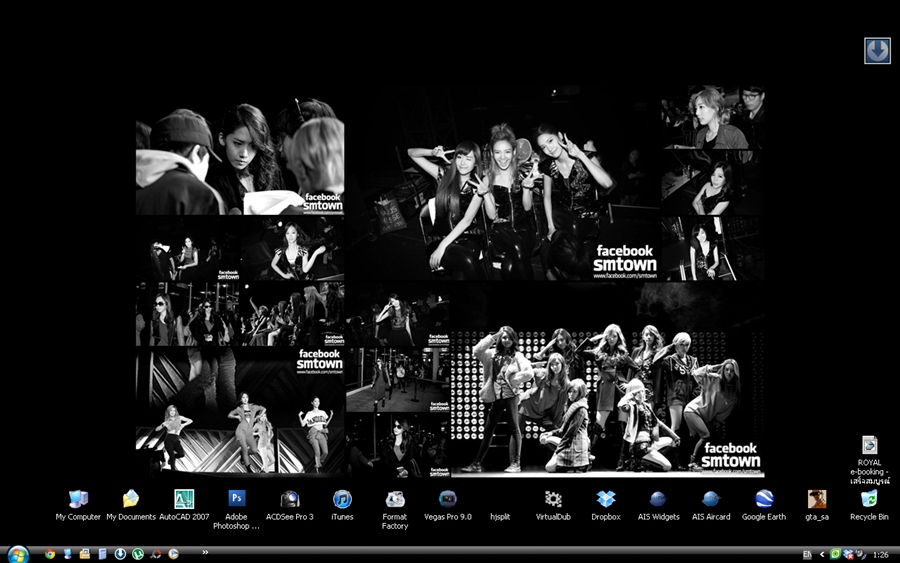This screenshot has height=563, width=900.
Task: Launch Vegas Pro 9.0 shortcut
Action: 448,505
